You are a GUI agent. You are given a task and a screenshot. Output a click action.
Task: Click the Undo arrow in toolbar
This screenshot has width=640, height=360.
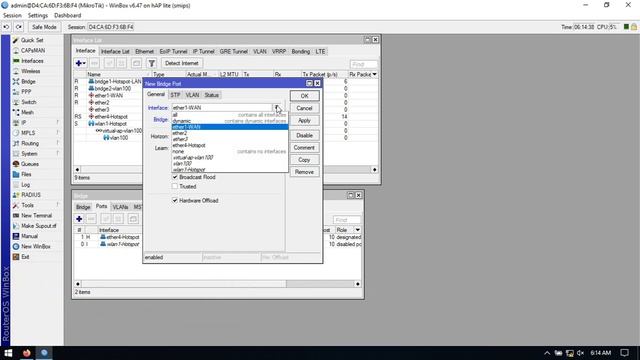click(x=7, y=27)
